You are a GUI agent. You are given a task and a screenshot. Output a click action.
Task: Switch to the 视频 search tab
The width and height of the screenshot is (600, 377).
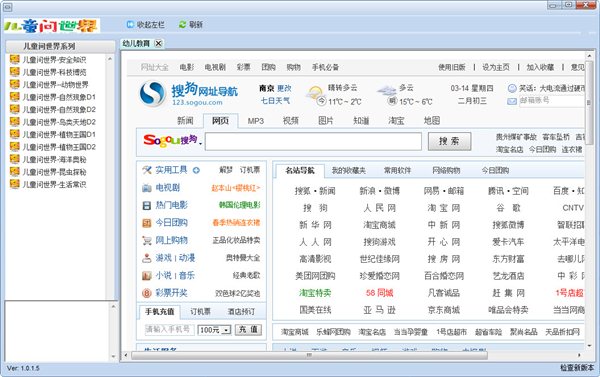(291, 121)
